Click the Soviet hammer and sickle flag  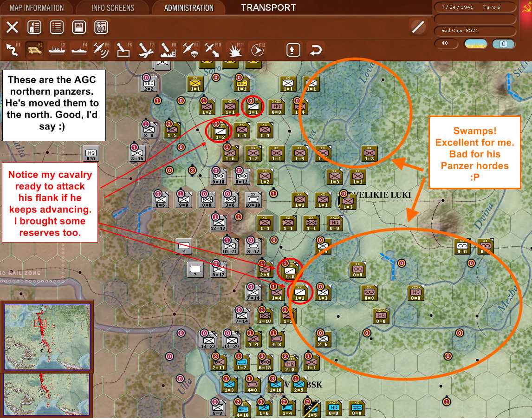coord(526,8)
